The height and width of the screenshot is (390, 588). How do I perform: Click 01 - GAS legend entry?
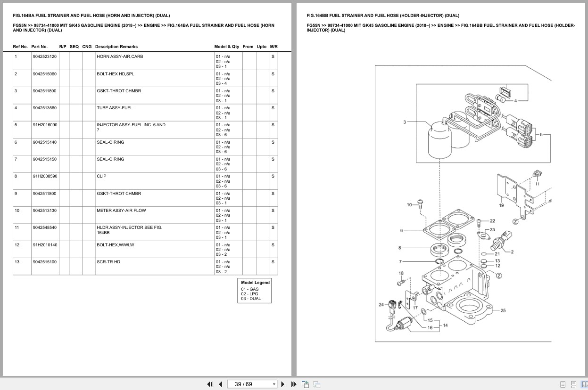coord(250,289)
